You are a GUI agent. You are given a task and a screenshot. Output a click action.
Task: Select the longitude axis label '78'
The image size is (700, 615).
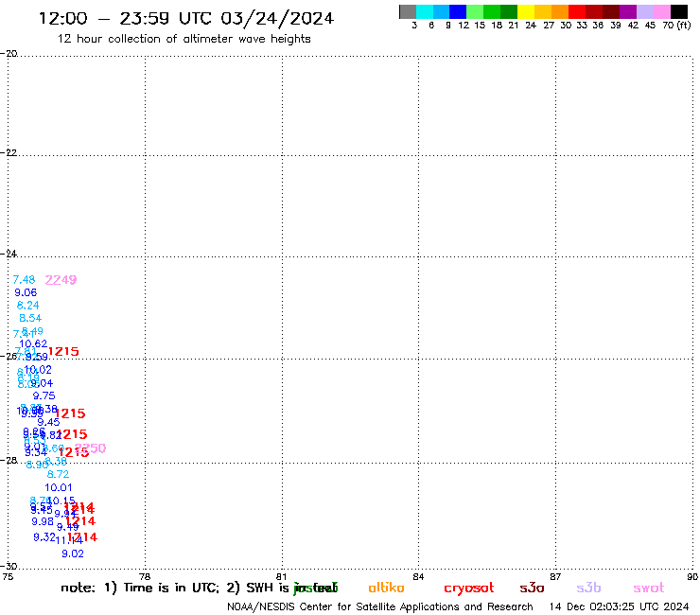tap(144, 577)
